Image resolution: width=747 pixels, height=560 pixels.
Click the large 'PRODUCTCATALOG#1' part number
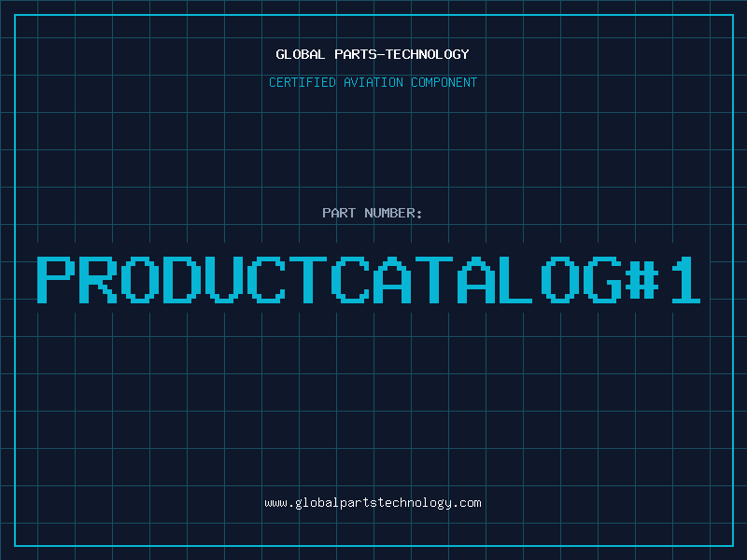pos(369,279)
